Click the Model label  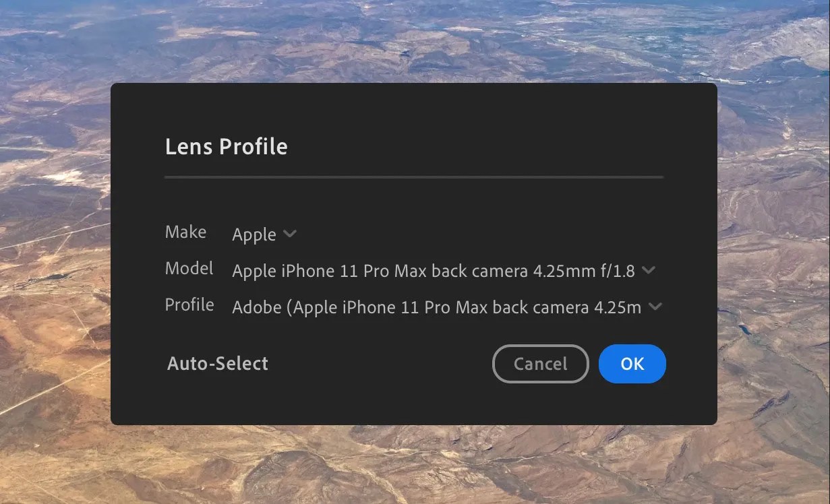pos(189,268)
